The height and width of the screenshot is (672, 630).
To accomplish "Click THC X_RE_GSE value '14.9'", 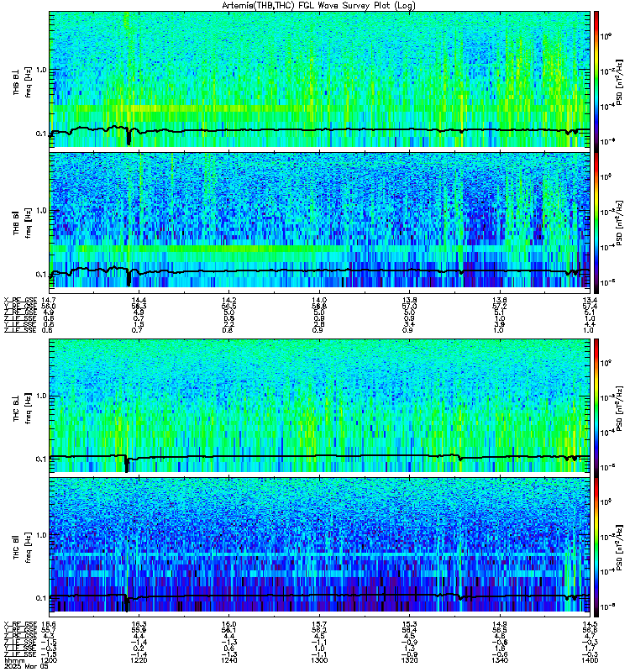I will [x=500, y=624].
